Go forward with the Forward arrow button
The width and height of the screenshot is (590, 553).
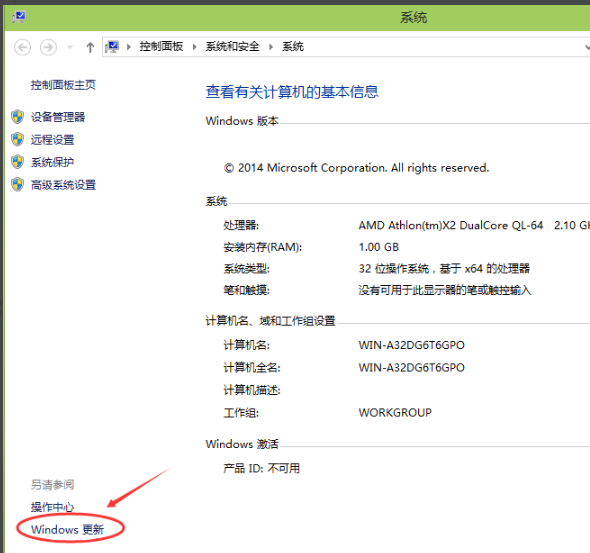48,47
